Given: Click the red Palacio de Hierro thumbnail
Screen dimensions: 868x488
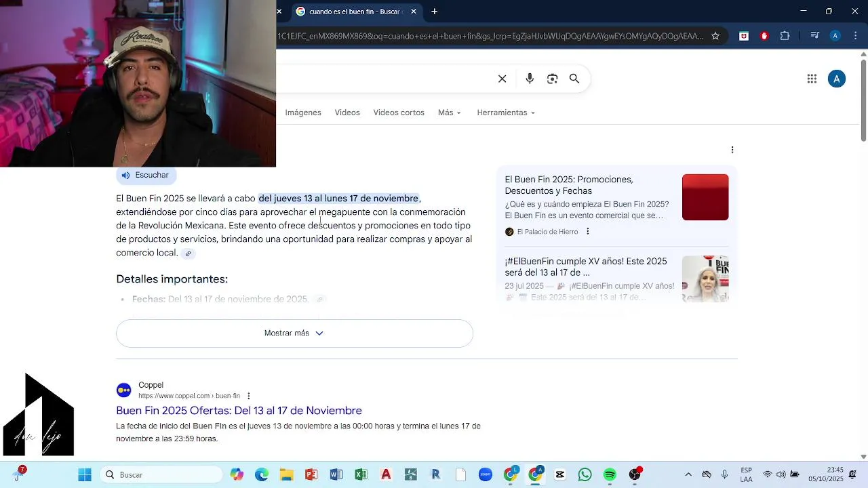Looking at the screenshot, I should pos(705,197).
